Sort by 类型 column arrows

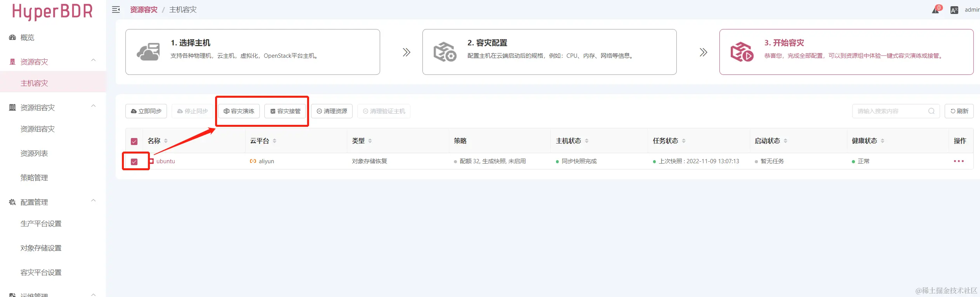370,141
